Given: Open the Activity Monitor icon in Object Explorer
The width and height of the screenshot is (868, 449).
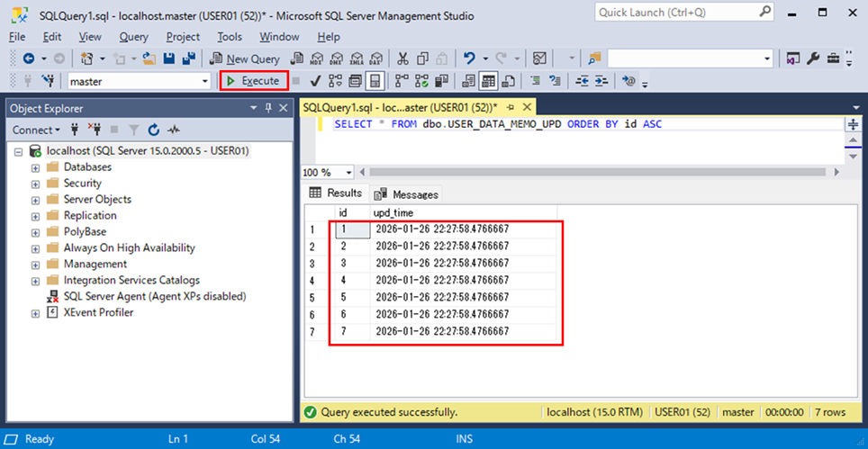Looking at the screenshot, I should (x=174, y=130).
